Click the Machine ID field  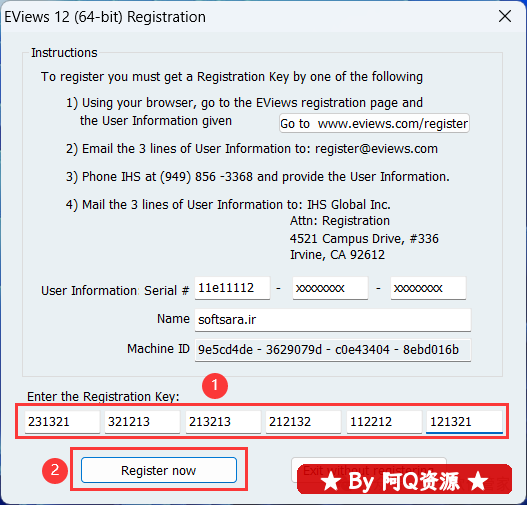(333, 350)
